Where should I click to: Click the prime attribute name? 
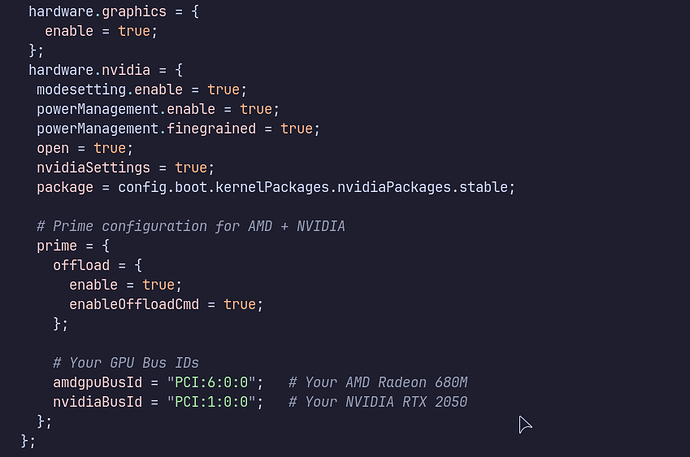57,245
